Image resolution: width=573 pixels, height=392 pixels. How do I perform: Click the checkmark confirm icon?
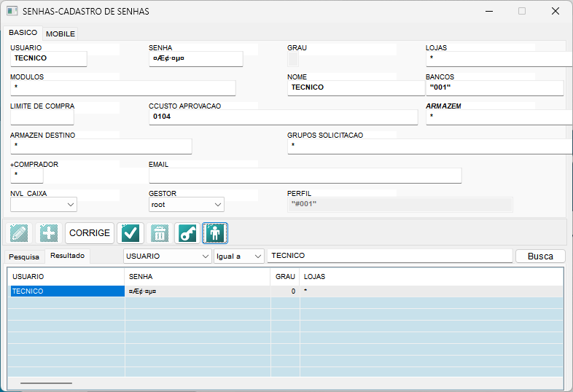pos(130,233)
